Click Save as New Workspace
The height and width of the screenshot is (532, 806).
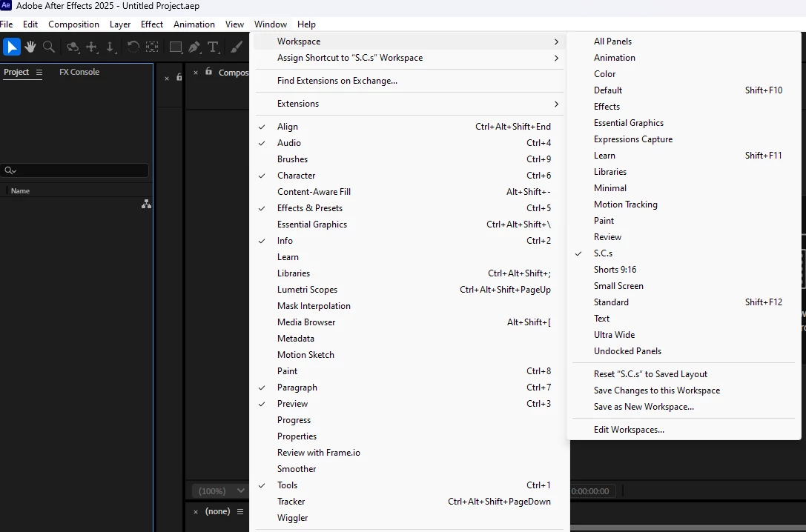(x=684, y=407)
